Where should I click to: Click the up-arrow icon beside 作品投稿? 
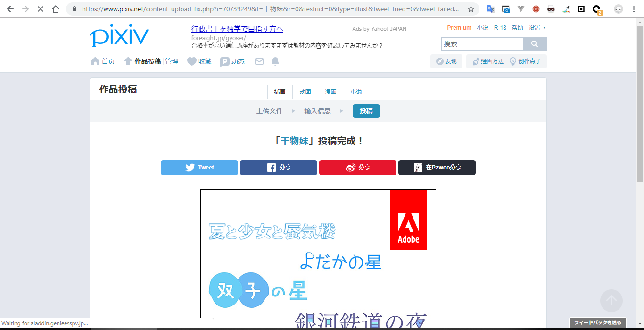(x=128, y=61)
